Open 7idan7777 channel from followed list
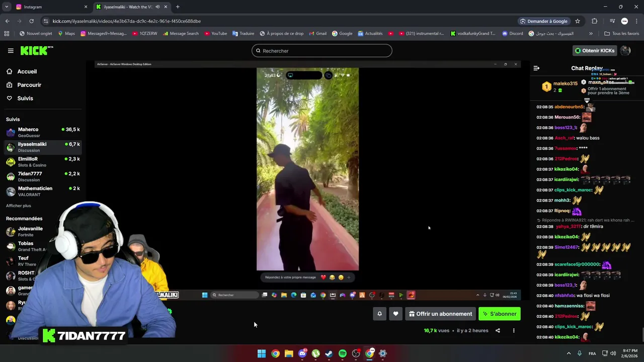The width and height of the screenshot is (644, 362). 43,176
